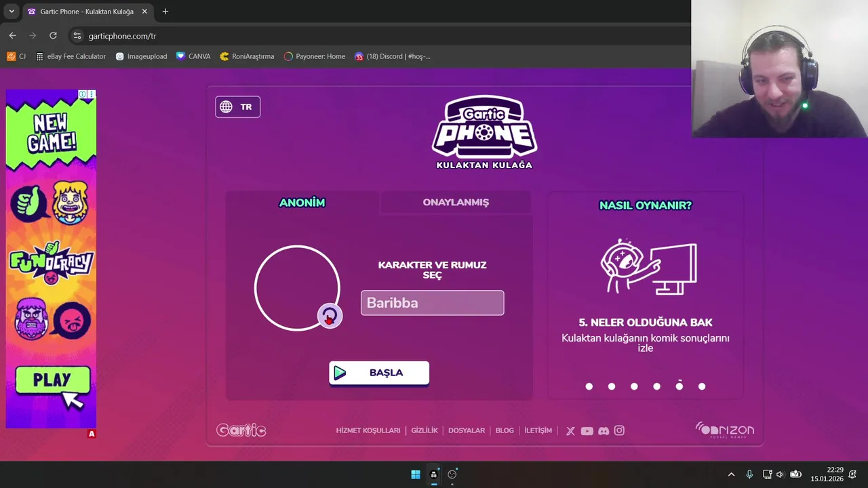
Task: Open the Instagram social icon
Action: (619, 430)
